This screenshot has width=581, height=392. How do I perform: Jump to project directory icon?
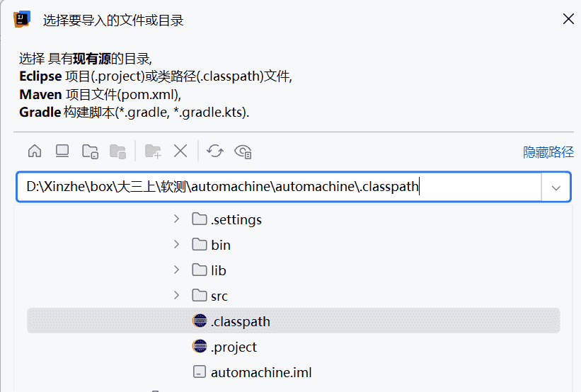[x=90, y=151]
